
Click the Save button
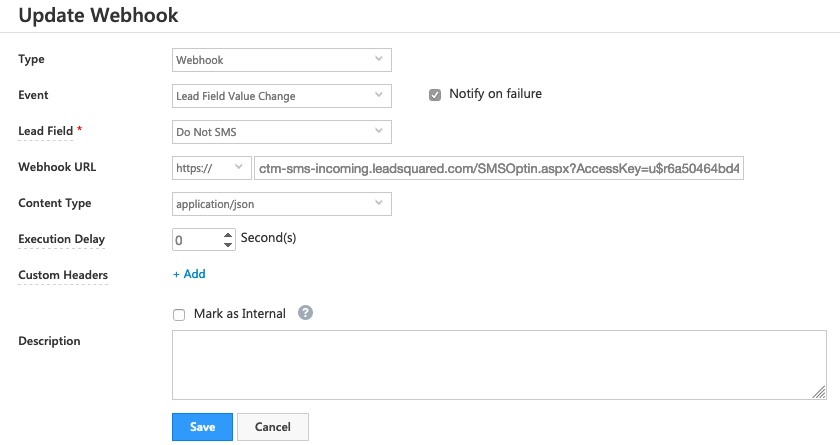202,427
